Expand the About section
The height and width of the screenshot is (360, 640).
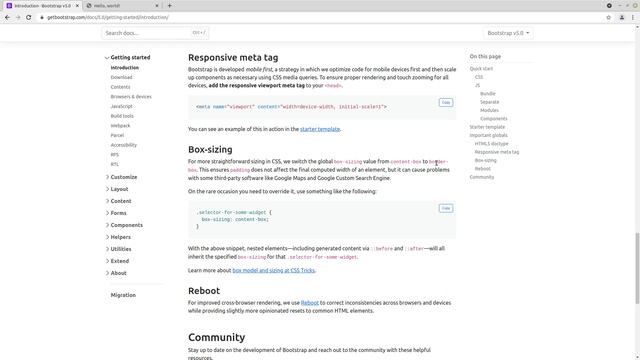point(116,273)
